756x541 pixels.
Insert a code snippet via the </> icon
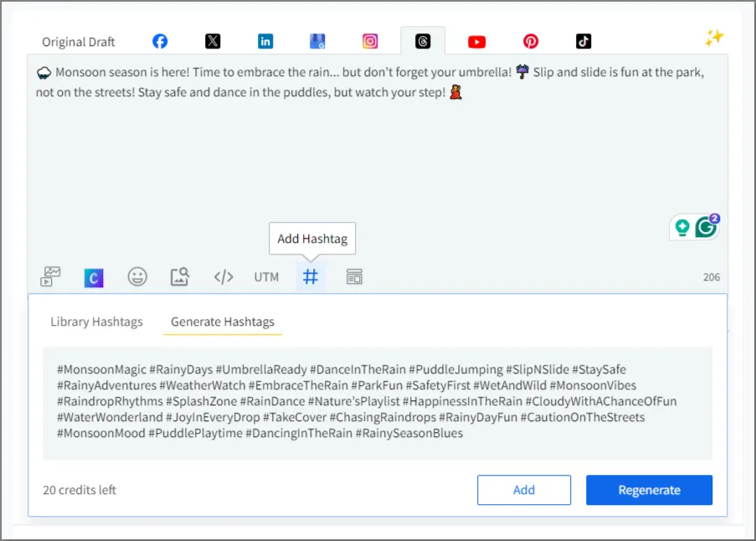(x=223, y=276)
